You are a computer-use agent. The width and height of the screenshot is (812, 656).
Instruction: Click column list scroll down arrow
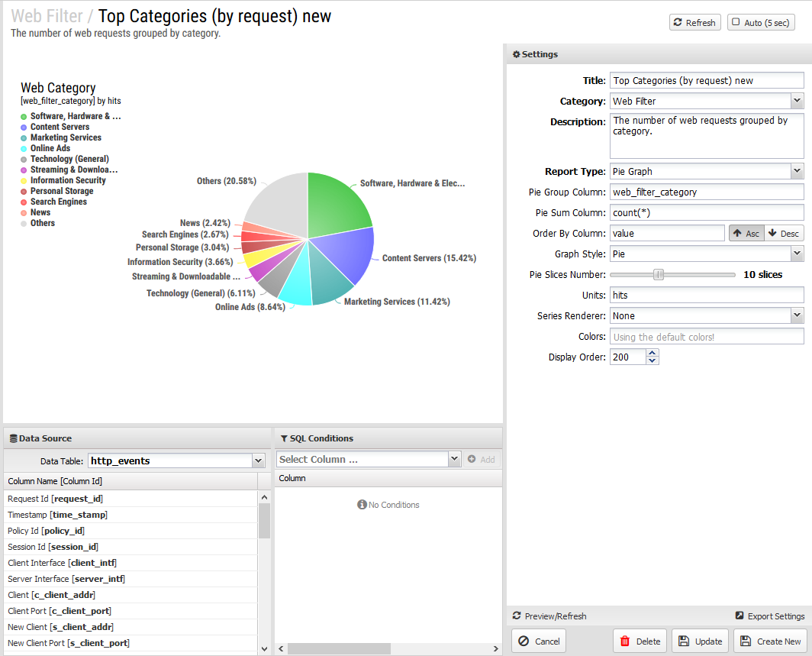[x=264, y=649]
